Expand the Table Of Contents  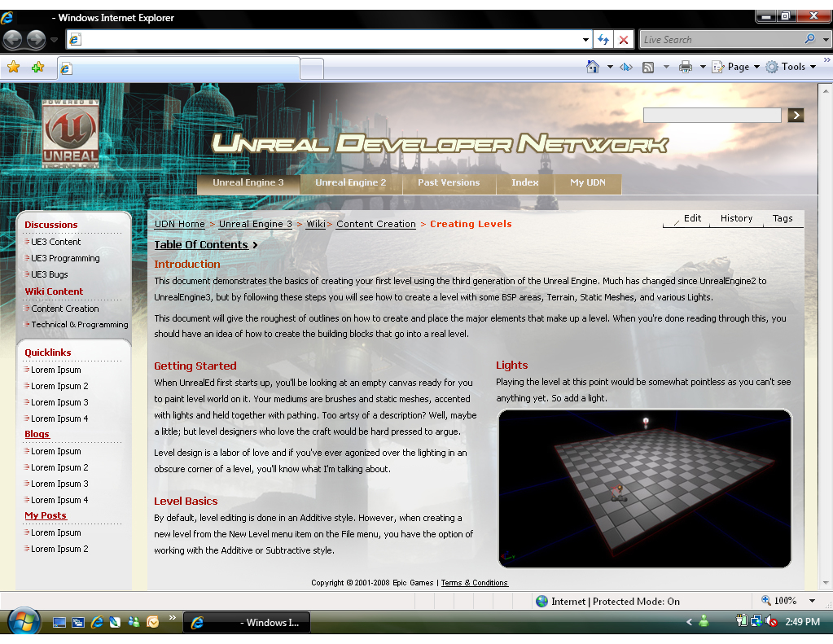coord(205,245)
